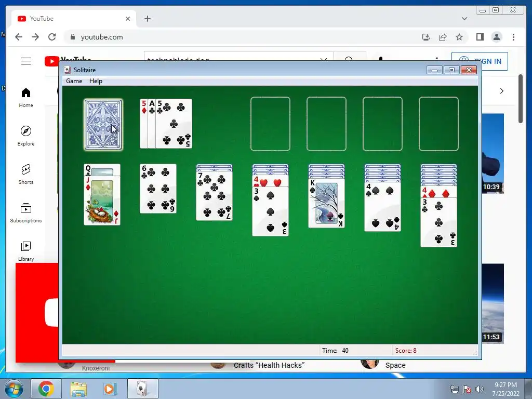Open the Help menu in Solitaire

[x=96, y=81]
